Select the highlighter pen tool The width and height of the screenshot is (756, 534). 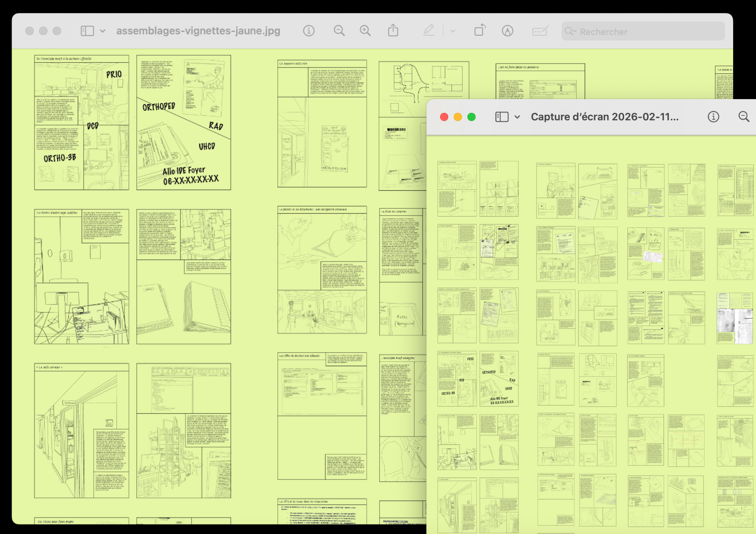pos(428,31)
